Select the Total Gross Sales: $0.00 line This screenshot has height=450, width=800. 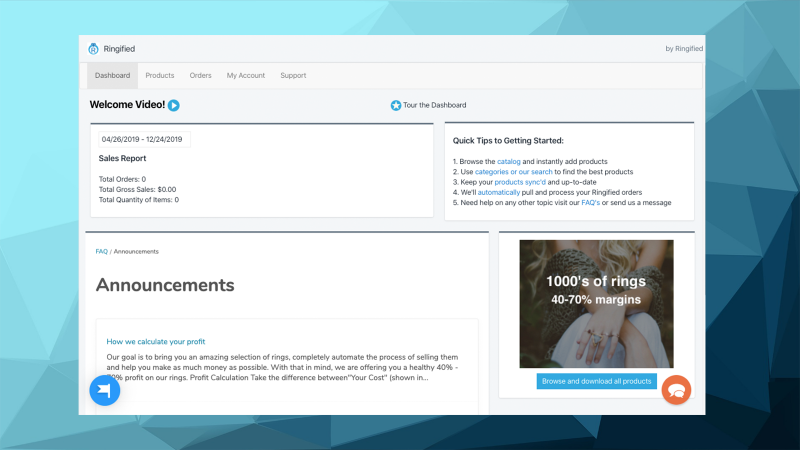click(x=137, y=189)
